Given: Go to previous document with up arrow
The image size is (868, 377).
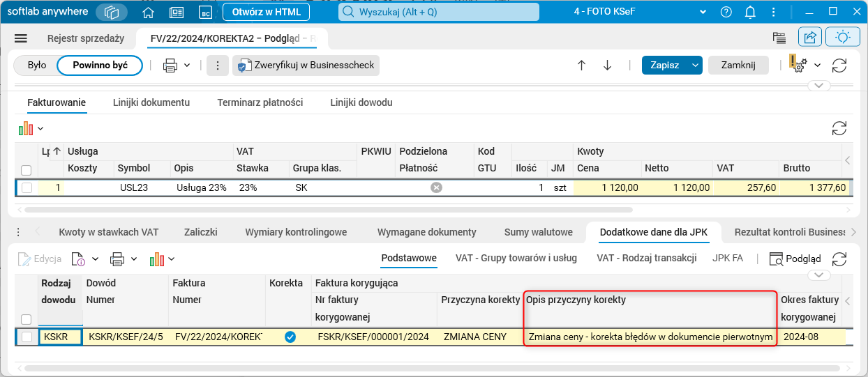Looking at the screenshot, I should pos(581,66).
